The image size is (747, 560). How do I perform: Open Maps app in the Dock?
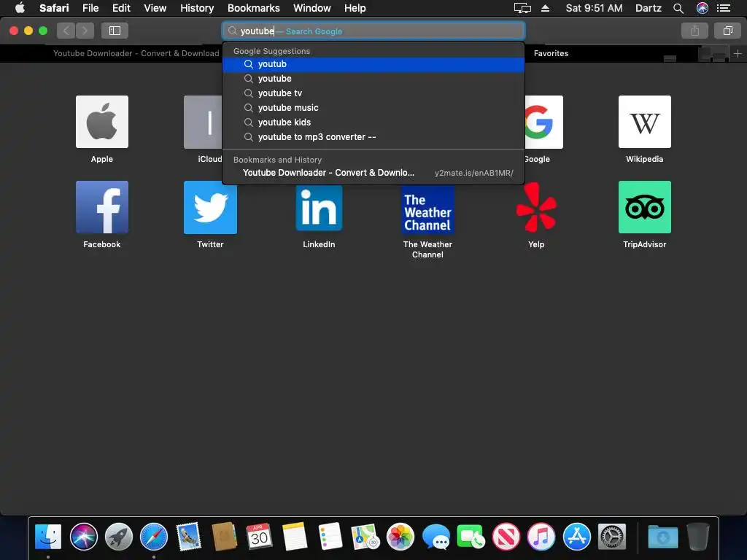[365, 537]
